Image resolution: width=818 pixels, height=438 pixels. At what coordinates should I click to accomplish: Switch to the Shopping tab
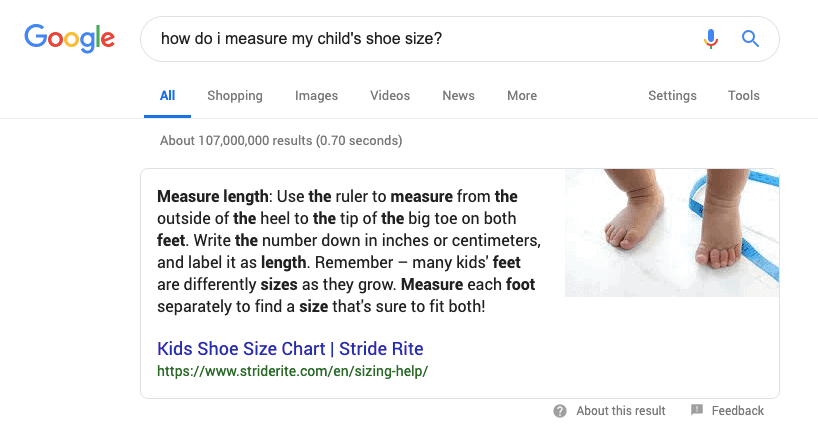(235, 96)
